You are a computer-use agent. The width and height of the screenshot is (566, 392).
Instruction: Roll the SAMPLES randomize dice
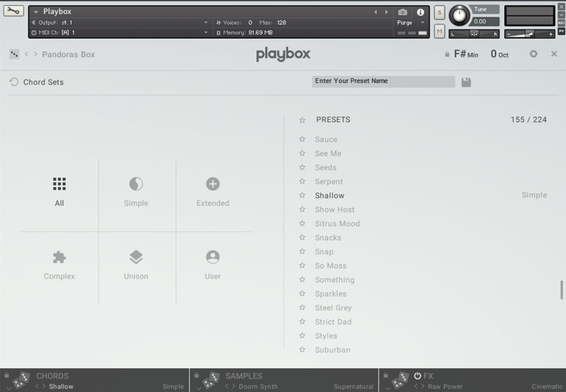tap(212, 380)
